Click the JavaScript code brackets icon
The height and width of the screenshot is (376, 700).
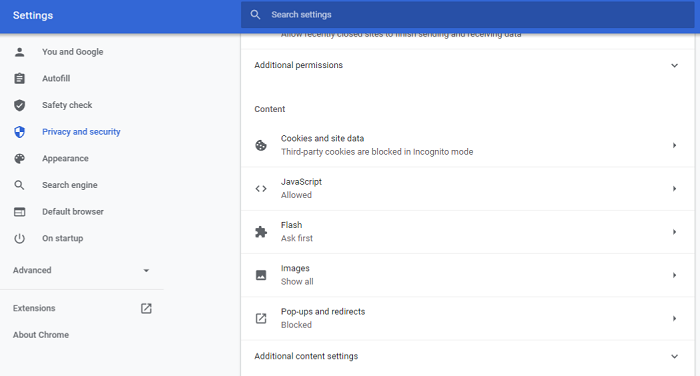(x=261, y=188)
